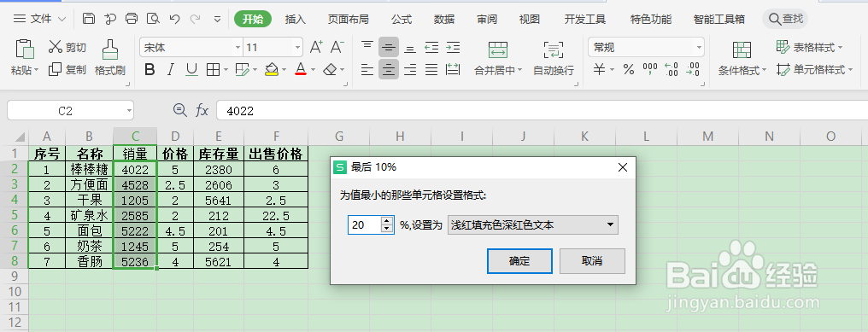Click the currency format icon
The height and width of the screenshot is (332, 868).
600,70
